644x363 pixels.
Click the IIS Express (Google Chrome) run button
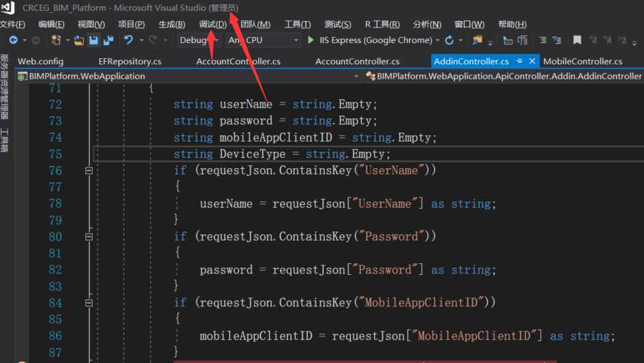click(370, 40)
